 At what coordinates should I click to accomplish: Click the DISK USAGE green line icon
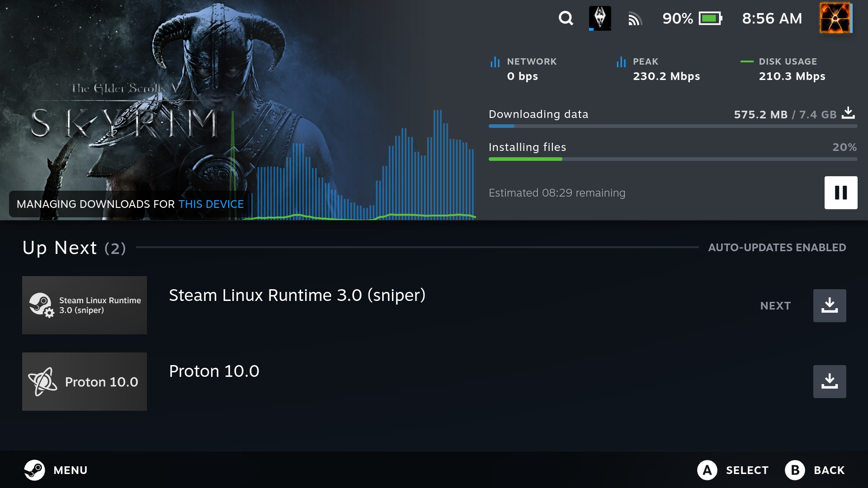(747, 61)
